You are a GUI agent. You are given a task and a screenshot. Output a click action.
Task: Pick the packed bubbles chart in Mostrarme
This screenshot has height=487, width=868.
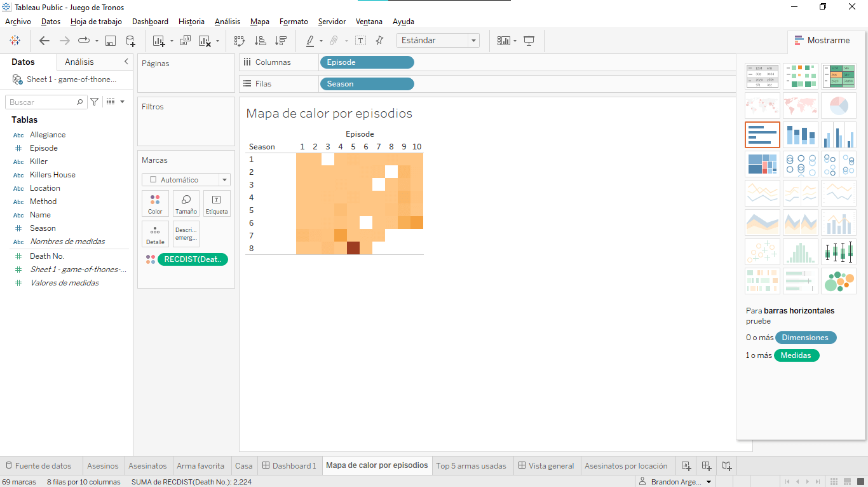click(x=839, y=281)
